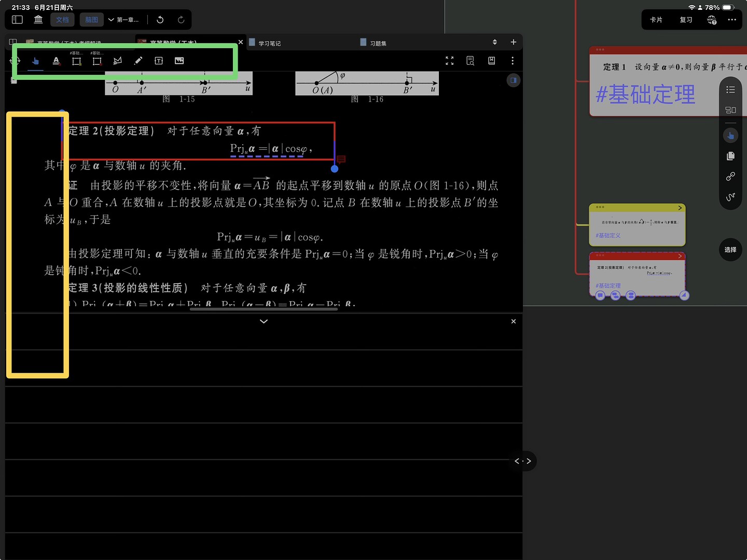The image size is (747, 560).
Task: Expand the yellow 基础定义 card chevron
Action: (680, 208)
